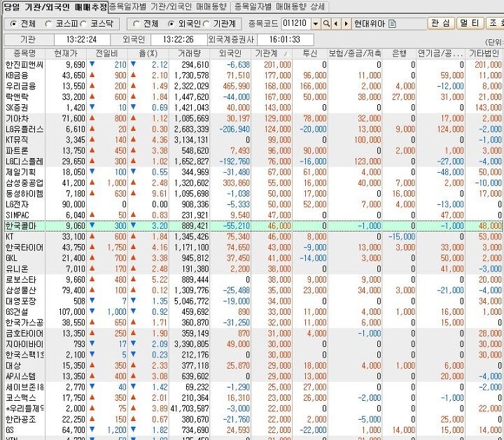Sort by the 율(%) column header
The width and height of the screenshot is (504, 440).
[x=148, y=53]
